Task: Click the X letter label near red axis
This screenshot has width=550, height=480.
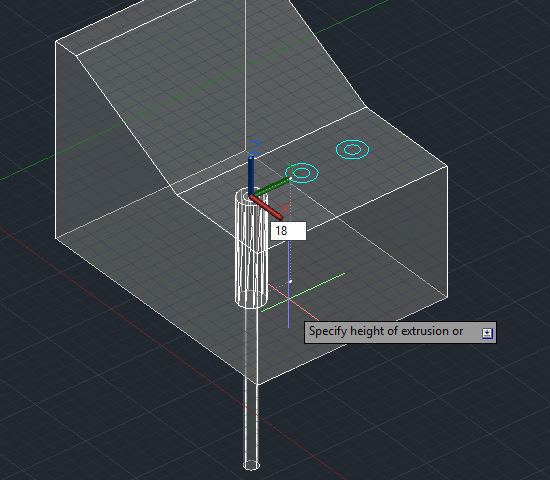Action: [x=285, y=209]
